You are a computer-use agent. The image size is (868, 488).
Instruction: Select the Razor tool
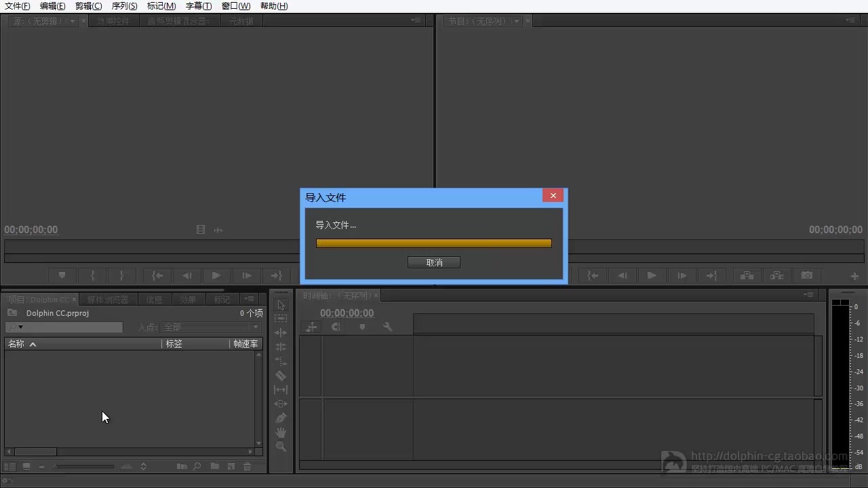point(281,375)
